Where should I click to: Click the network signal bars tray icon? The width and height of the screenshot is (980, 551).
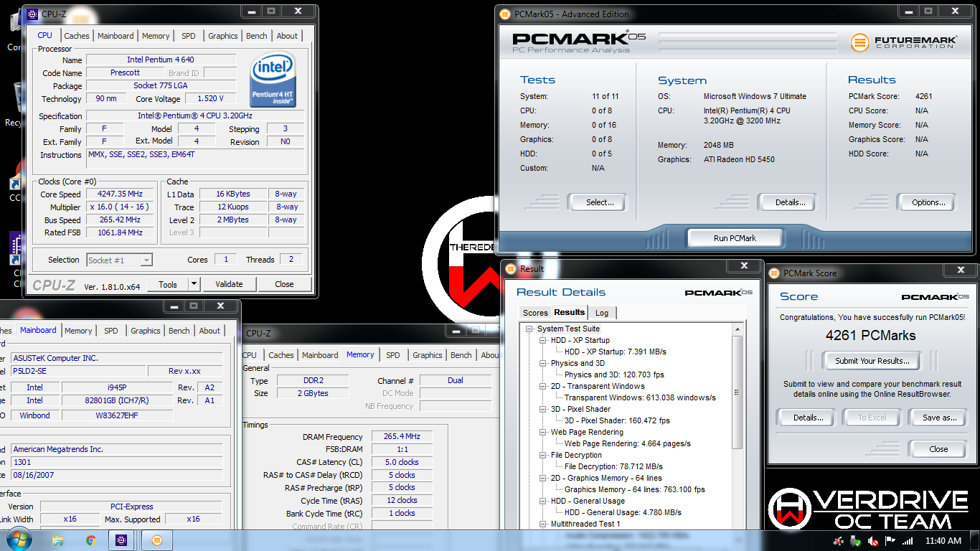[x=908, y=541]
